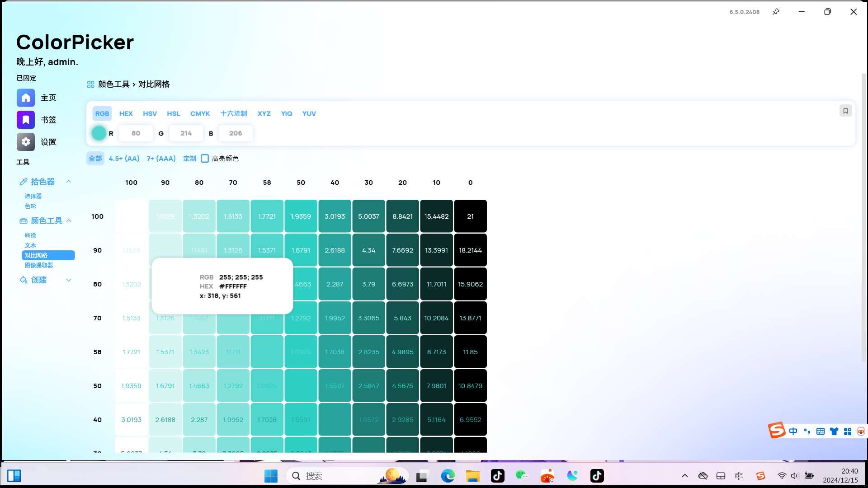
Task: Click the 颜色工具 toolbox icon
Action: (24, 221)
